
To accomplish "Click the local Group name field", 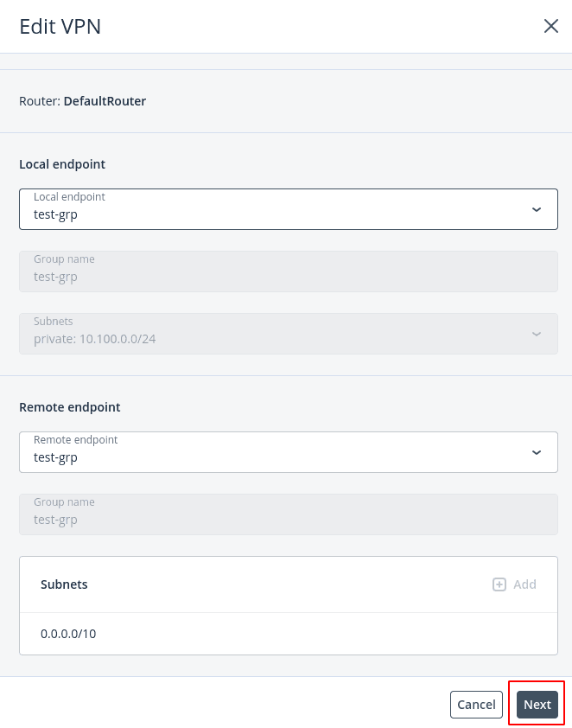I will 288,271.
